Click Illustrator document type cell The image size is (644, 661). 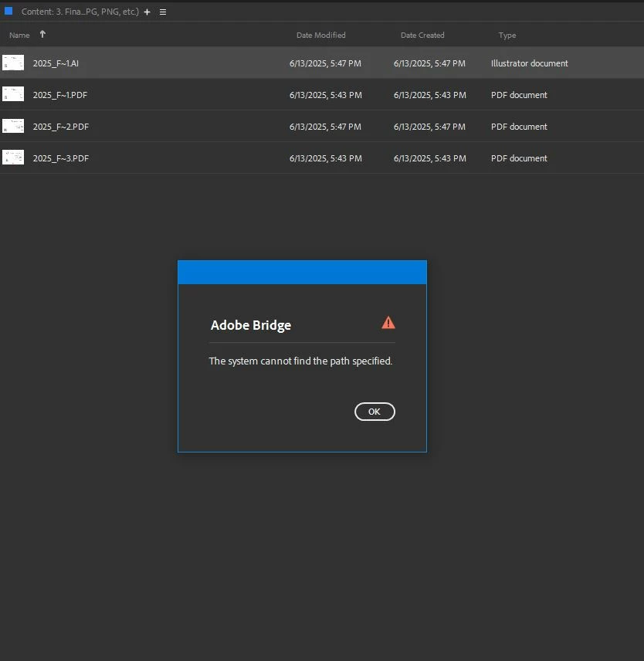530,63
